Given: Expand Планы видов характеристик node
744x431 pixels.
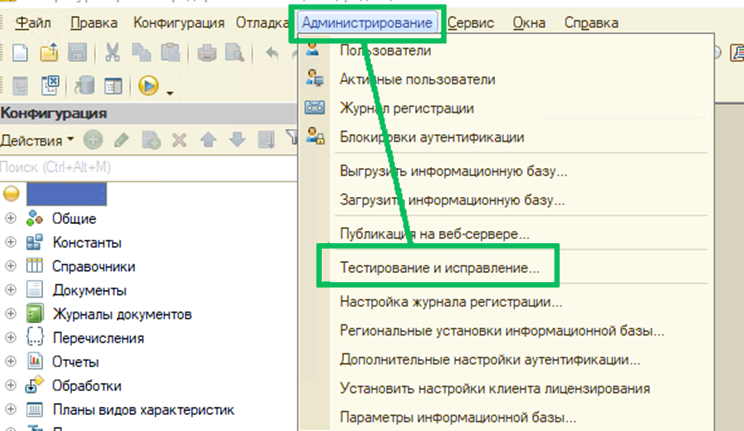Looking at the screenshot, I should pyautogui.click(x=10, y=409).
